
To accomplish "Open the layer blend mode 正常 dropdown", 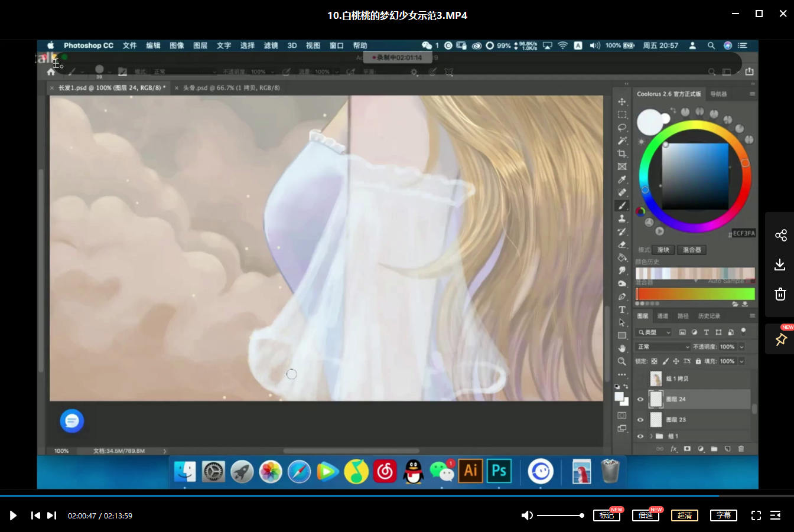I will 663,347.
